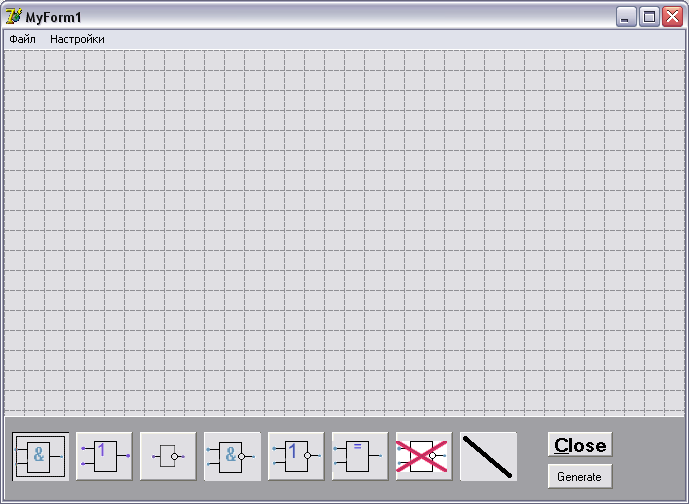The height and width of the screenshot is (504, 689).
Task: Select the NOT inverter gate tool
Action: [168, 457]
